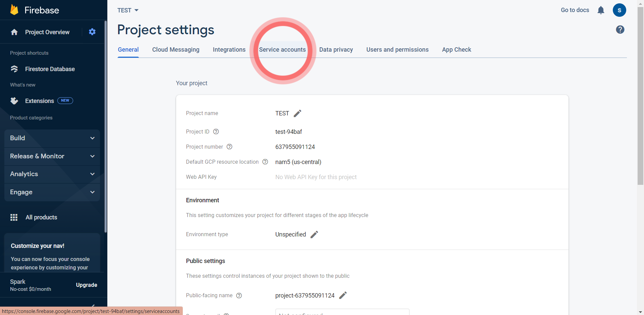Screen dimensions: 644x315
Task: Expand the Analytics category
Action: tap(52, 174)
